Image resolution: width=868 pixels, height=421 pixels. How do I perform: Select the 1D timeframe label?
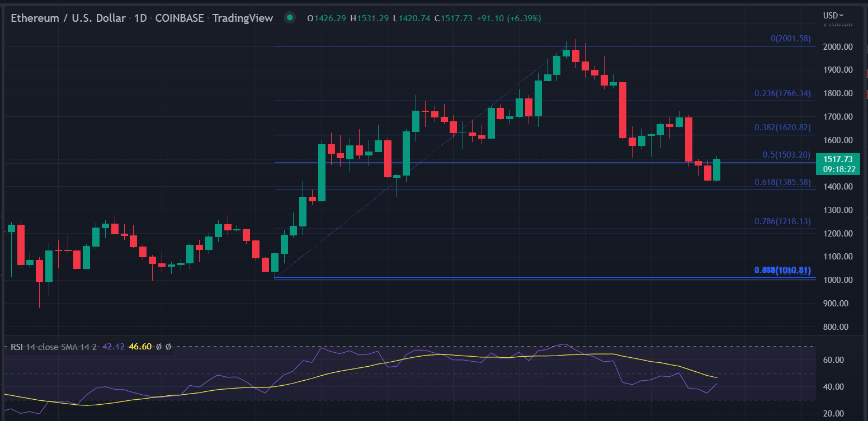pyautogui.click(x=140, y=18)
